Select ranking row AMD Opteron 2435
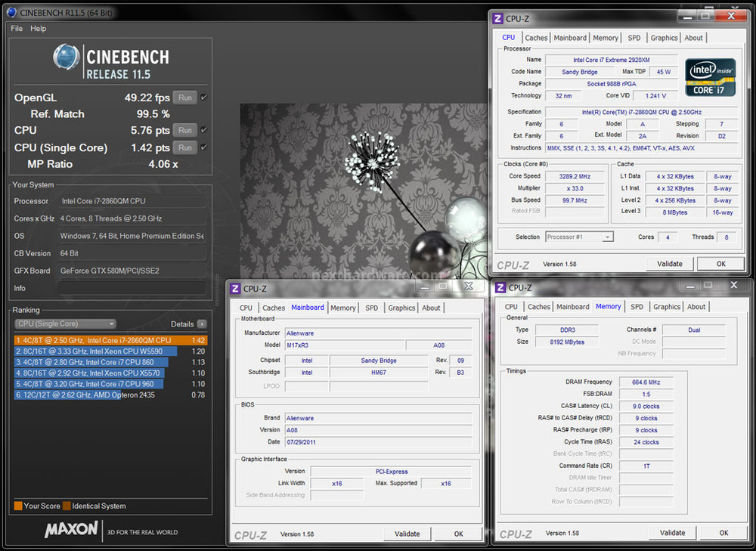The image size is (756, 551). tap(110, 395)
